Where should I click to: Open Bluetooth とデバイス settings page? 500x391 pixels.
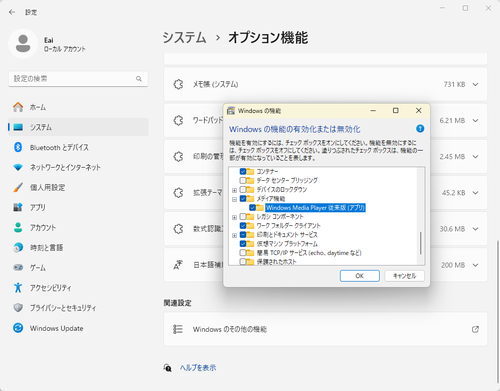point(78,147)
